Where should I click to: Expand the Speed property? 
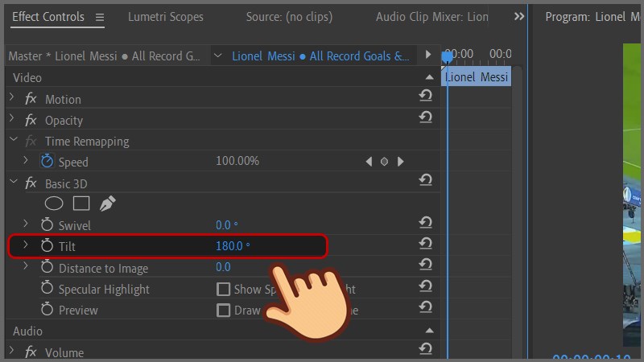26,160
